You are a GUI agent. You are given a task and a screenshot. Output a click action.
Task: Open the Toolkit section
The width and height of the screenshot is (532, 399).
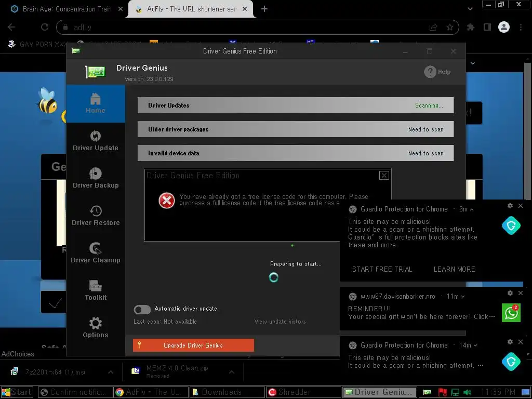point(96,290)
